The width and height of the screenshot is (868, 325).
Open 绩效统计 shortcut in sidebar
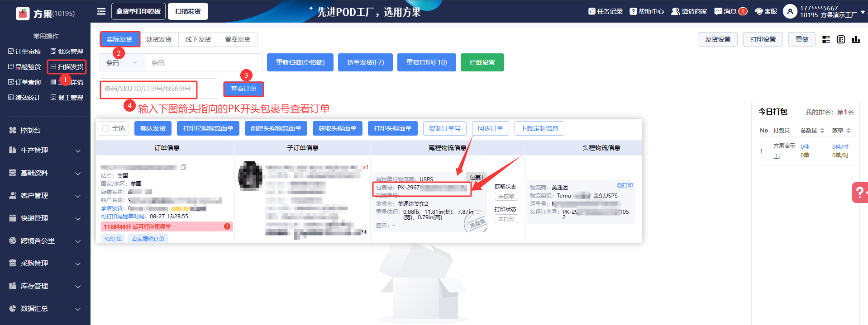[x=24, y=98]
